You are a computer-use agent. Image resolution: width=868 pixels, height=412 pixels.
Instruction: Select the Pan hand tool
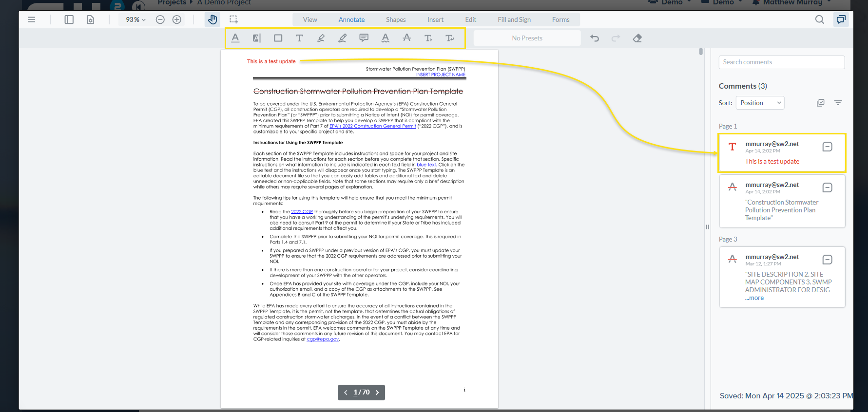[x=212, y=19]
